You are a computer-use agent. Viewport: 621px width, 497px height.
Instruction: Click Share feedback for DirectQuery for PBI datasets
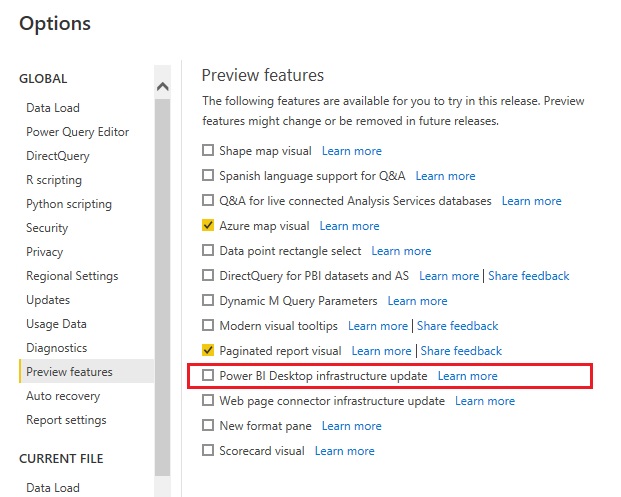[529, 276]
